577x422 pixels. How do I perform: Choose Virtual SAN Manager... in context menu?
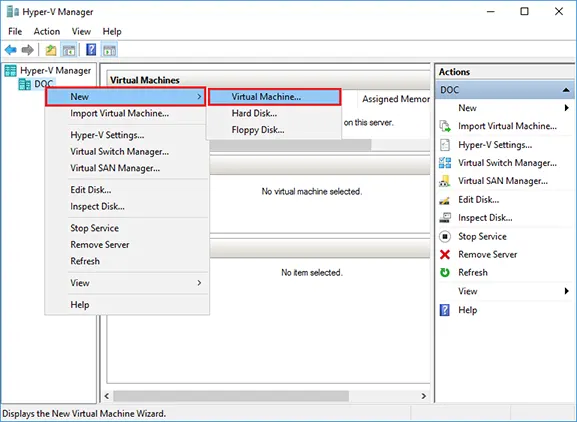coord(127,168)
